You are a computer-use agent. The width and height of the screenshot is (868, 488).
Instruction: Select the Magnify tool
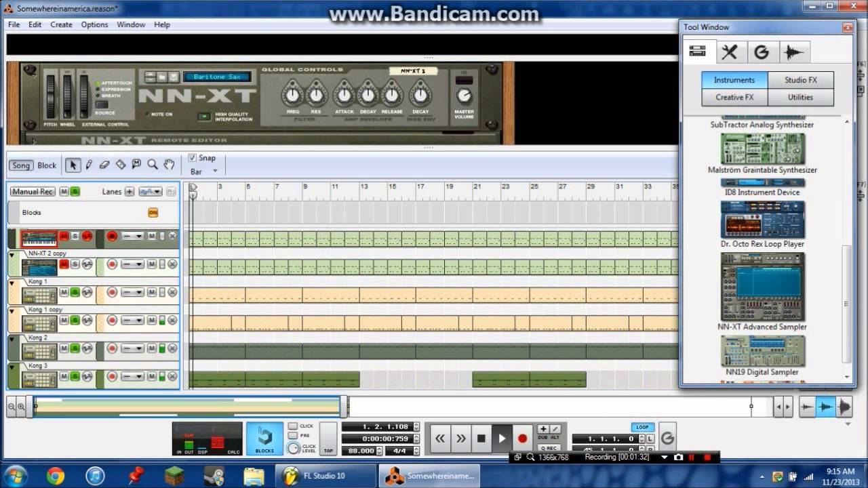pos(153,165)
